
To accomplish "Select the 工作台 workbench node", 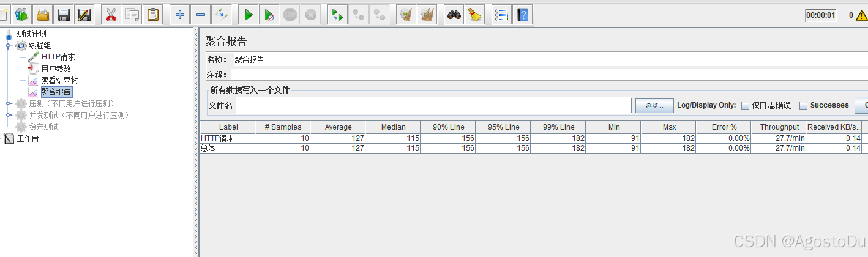I will [28, 138].
